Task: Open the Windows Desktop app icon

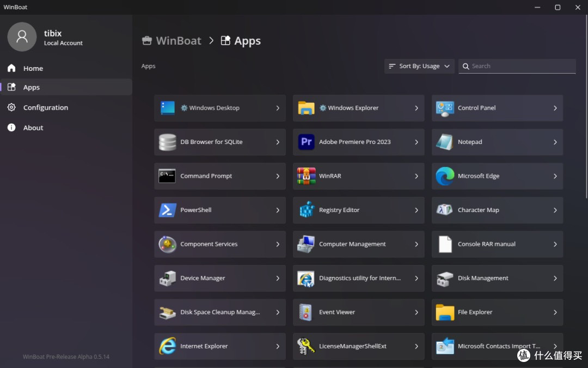Action: (x=167, y=108)
